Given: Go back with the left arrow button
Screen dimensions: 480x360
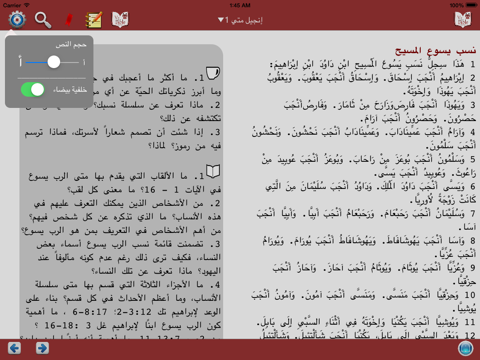Looking at the screenshot, I should pyautogui.click(x=14, y=348).
